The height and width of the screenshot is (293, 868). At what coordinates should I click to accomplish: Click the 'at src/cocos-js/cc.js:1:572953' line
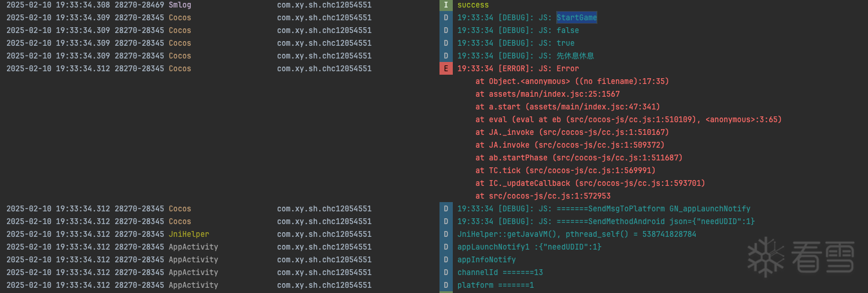click(543, 196)
